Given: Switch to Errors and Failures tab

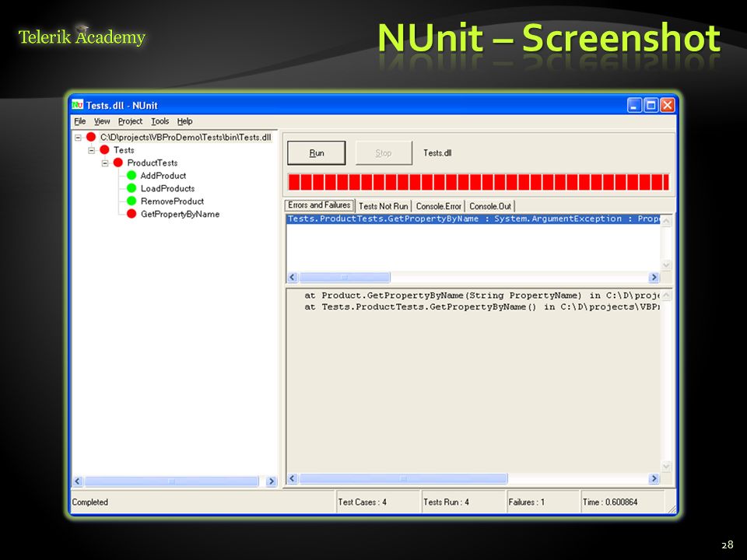Looking at the screenshot, I should (x=319, y=205).
